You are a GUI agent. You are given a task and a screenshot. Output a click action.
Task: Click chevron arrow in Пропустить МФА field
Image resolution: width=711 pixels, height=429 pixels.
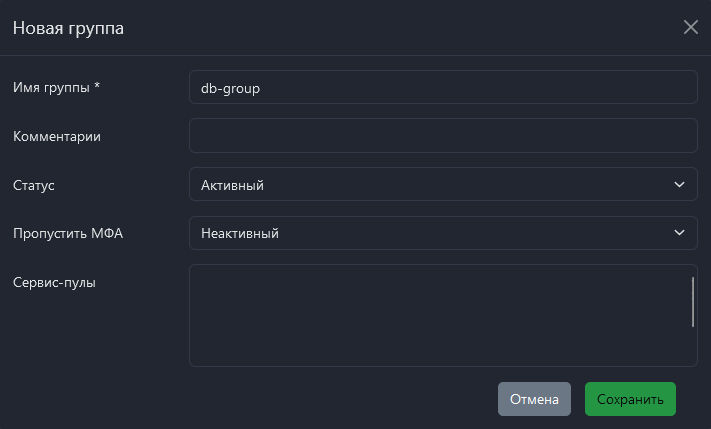click(x=679, y=233)
